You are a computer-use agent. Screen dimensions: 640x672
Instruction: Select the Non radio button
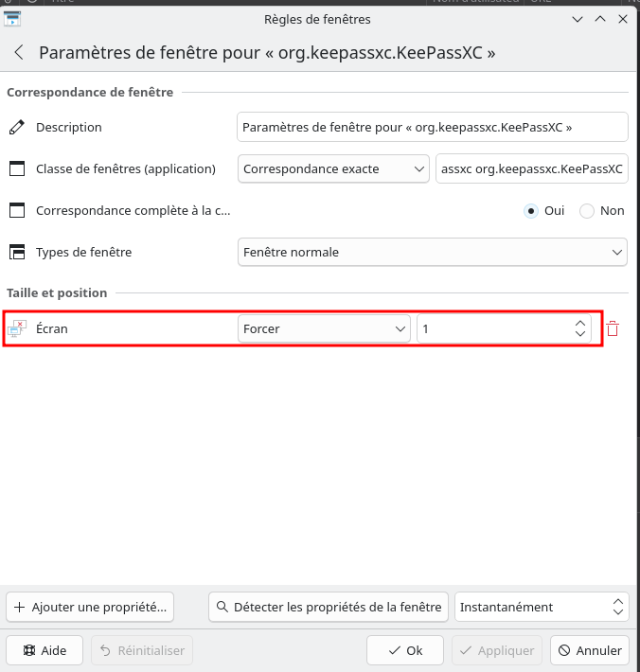tap(586, 210)
